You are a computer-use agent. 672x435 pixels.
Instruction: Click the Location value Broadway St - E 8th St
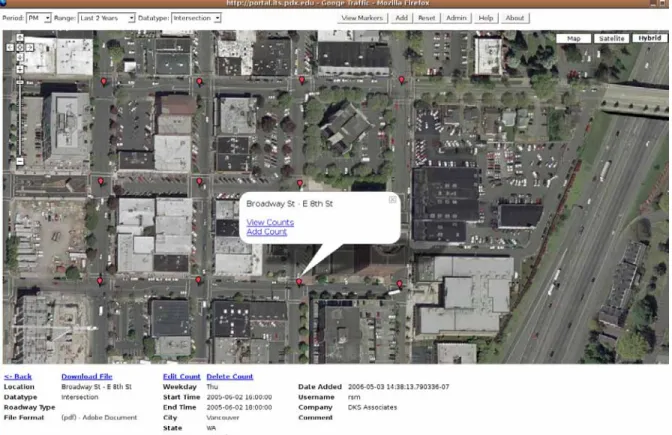96,387
